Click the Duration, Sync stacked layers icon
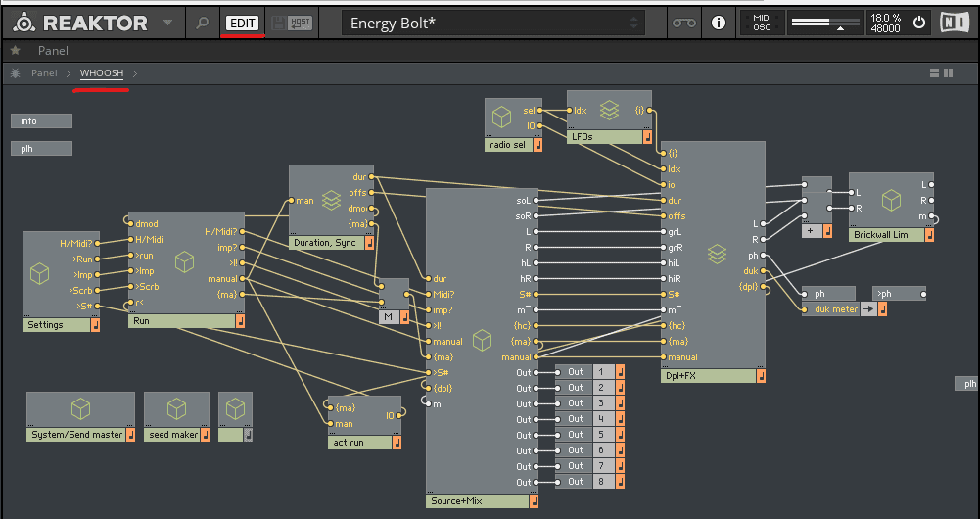This screenshot has height=519, width=980. pyautogui.click(x=331, y=200)
